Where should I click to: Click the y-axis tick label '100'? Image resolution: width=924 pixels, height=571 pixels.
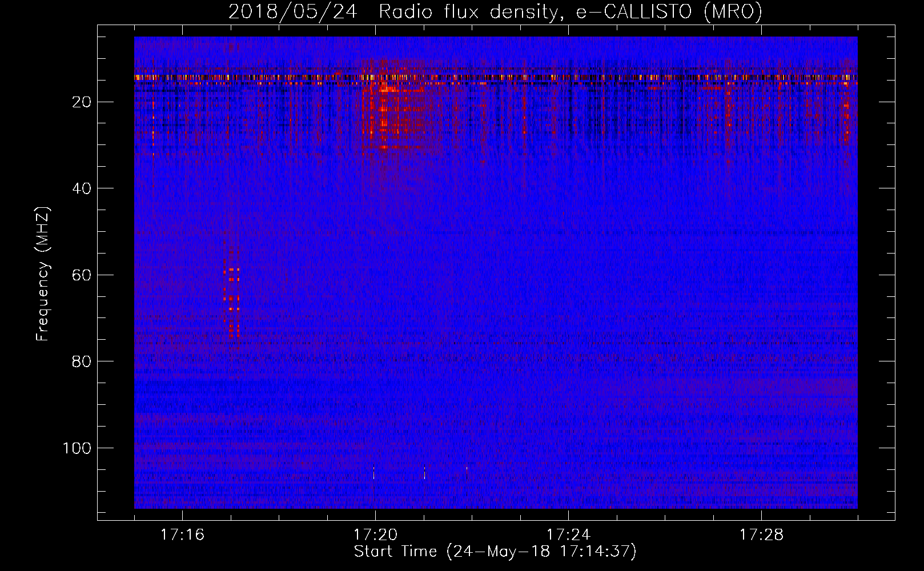[77, 448]
